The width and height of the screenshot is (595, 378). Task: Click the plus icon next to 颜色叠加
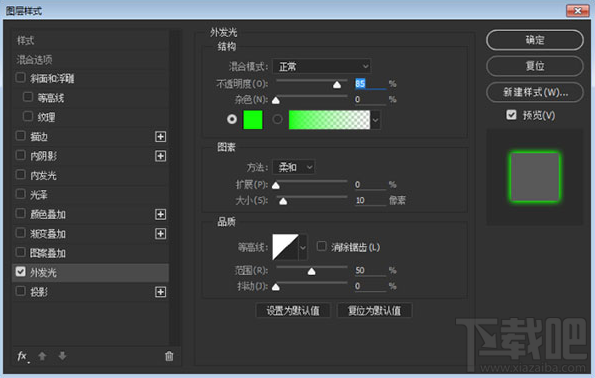(x=161, y=214)
